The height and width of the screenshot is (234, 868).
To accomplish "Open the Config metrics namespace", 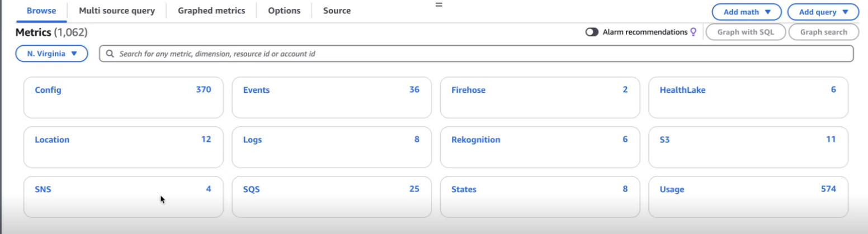I will pos(123,97).
